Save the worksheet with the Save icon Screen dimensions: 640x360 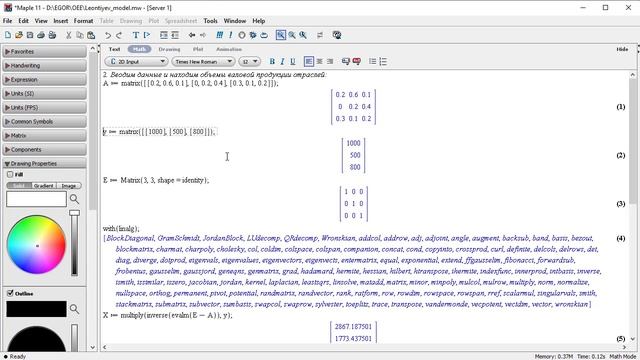(x=30, y=35)
